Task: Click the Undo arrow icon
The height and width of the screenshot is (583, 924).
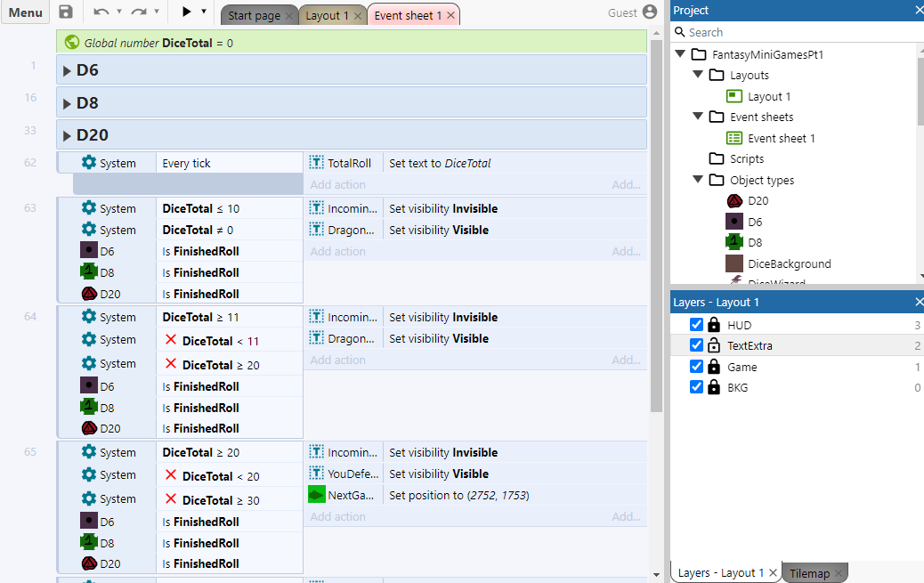Action: coord(101,12)
